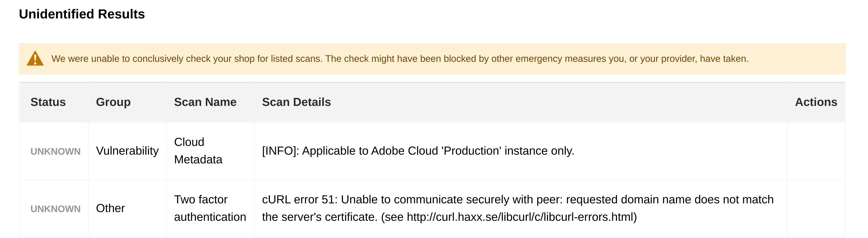Click the Scan Details column header

[296, 102]
